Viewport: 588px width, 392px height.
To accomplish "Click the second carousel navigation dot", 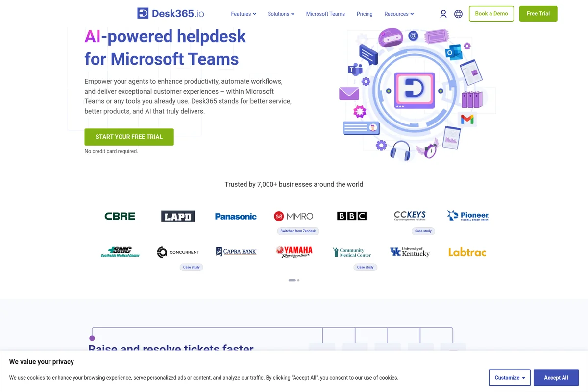I will coord(298,280).
